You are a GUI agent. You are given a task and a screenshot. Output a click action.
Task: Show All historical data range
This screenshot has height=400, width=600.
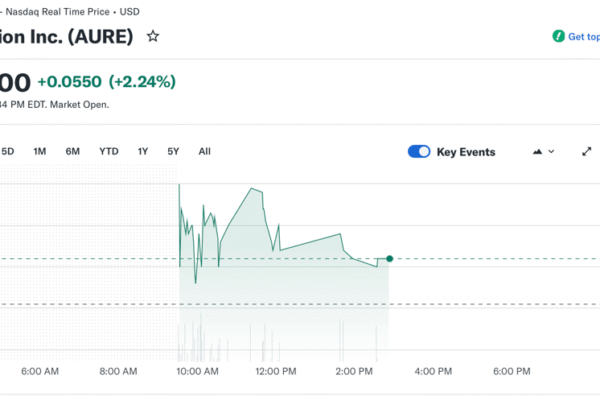204,152
